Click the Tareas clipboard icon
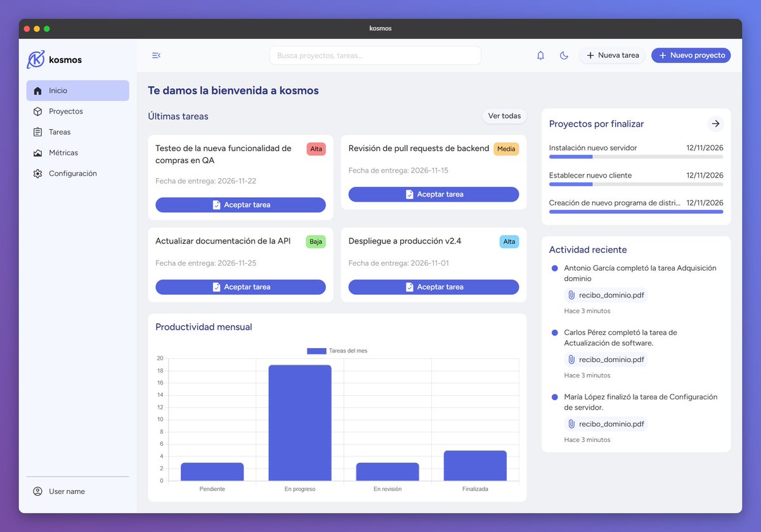This screenshot has width=761, height=532. point(37,132)
